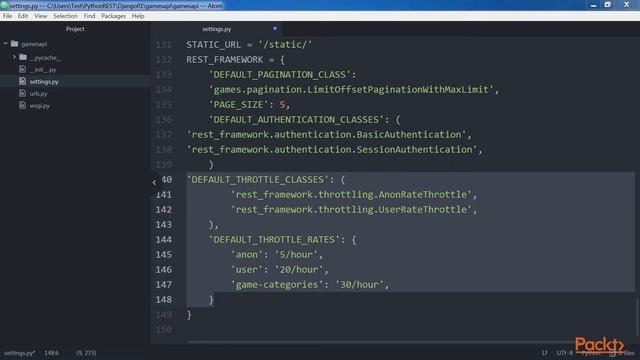Click the settings.py filename in status bar

pyautogui.click(x=20, y=353)
